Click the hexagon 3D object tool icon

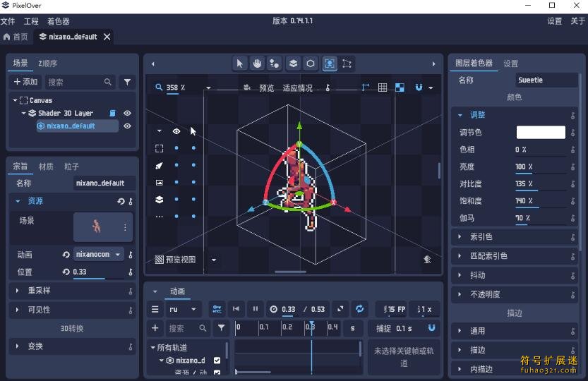(x=311, y=64)
